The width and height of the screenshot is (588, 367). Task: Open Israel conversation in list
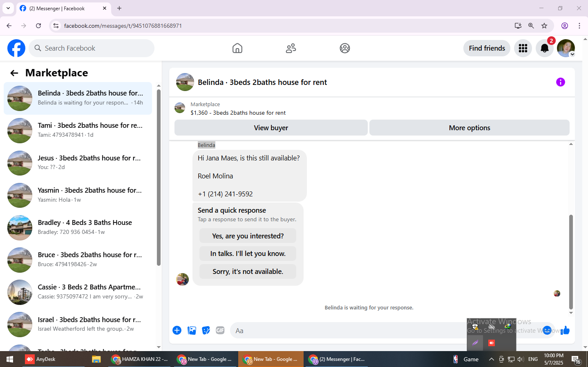[x=78, y=324]
